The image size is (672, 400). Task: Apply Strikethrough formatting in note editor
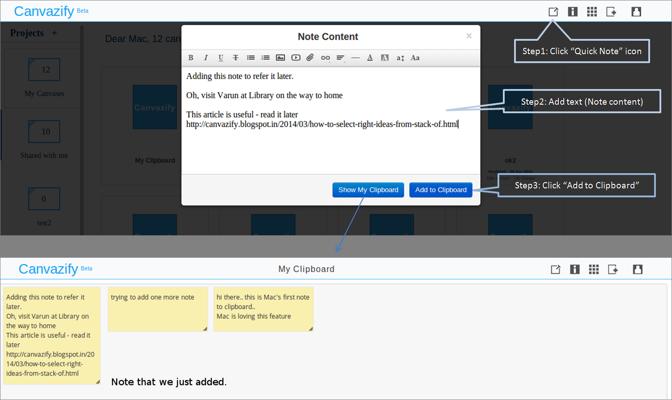235,57
